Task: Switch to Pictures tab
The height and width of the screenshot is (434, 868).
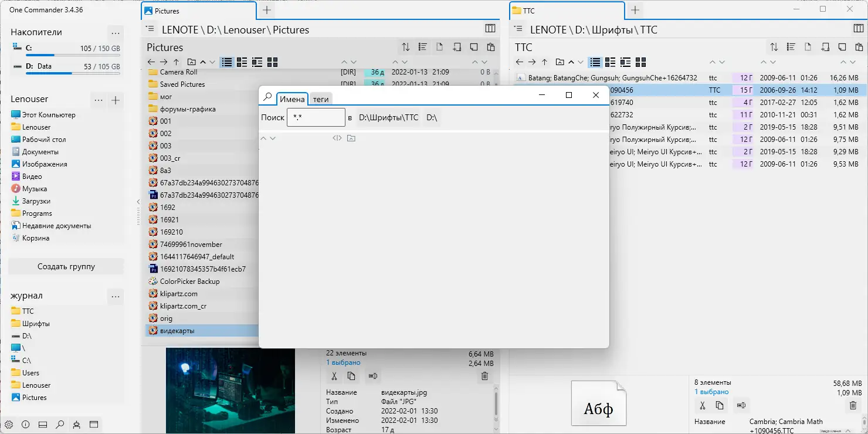Action: pos(199,11)
